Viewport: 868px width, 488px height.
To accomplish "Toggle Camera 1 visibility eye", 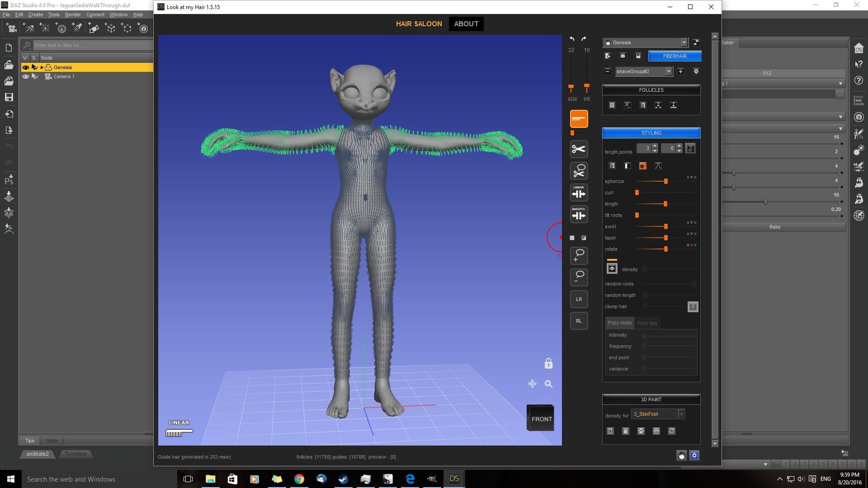I will [x=26, y=76].
